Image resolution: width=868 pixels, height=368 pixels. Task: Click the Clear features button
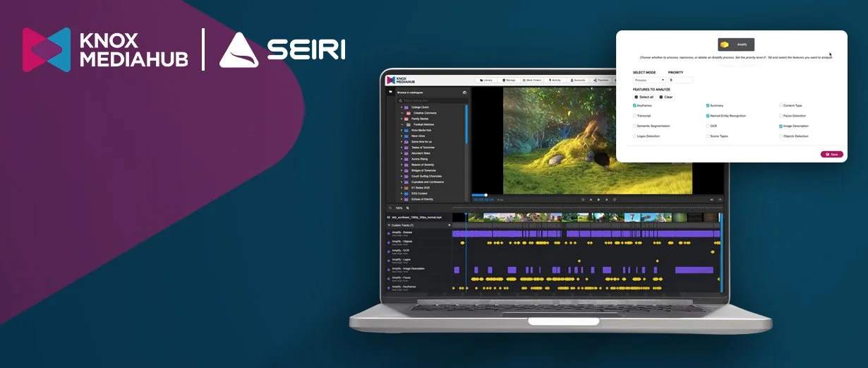tap(666, 97)
